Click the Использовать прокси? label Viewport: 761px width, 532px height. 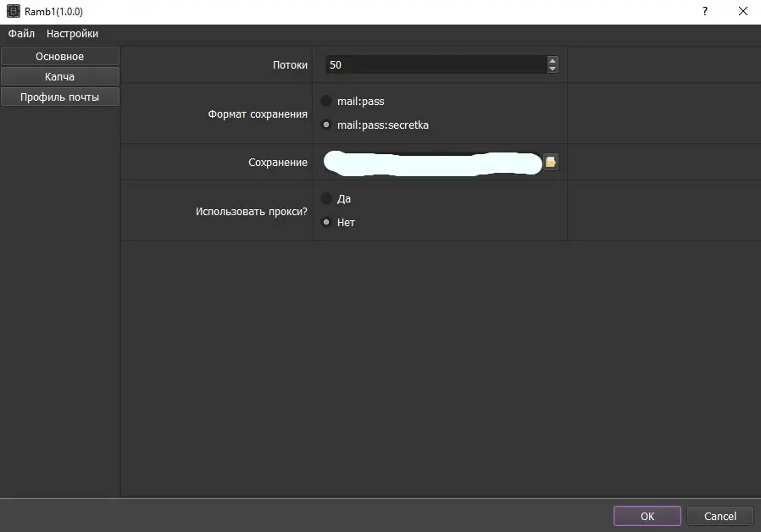pos(252,212)
